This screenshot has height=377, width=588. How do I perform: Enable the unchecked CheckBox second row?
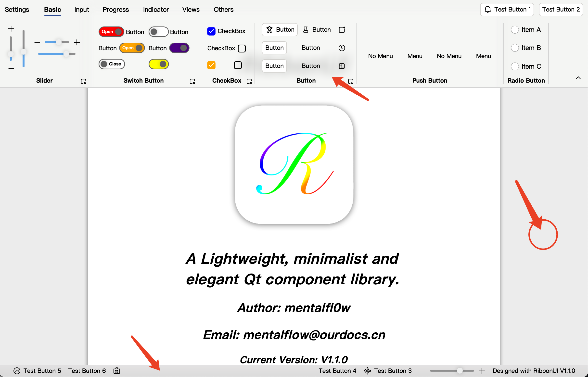(242, 48)
